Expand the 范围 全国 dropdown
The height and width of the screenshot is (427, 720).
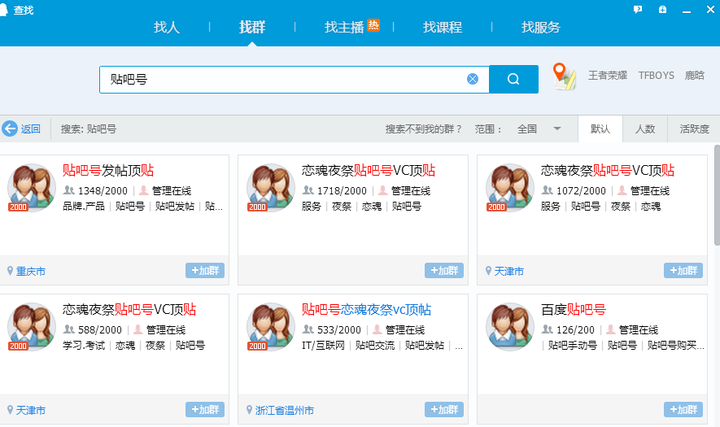point(538,129)
